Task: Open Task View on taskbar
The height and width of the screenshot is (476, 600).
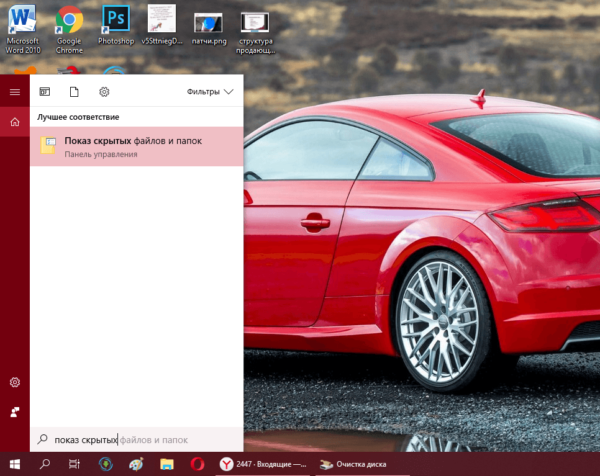Action: coord(74,465)
